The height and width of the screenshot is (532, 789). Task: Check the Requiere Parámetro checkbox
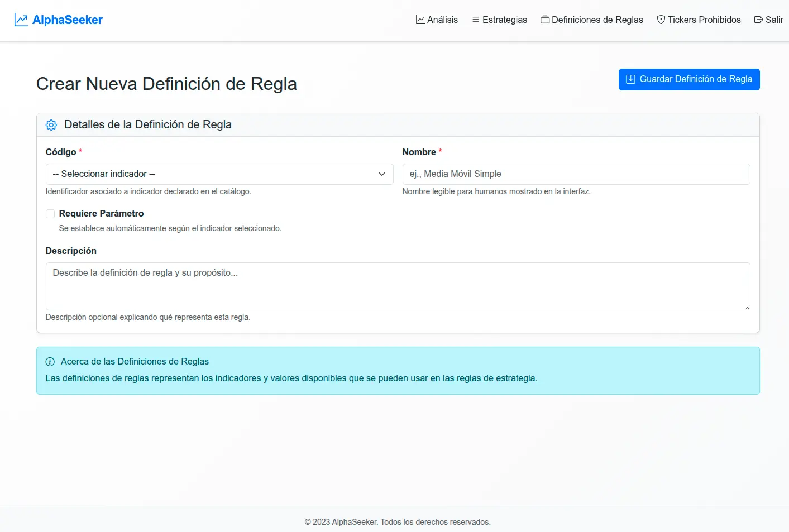50,214
